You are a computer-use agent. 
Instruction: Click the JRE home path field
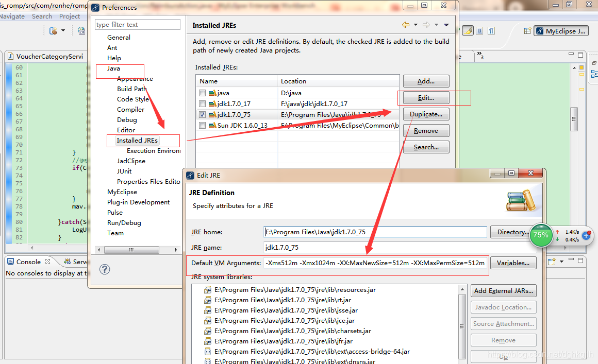coord(375,232)
